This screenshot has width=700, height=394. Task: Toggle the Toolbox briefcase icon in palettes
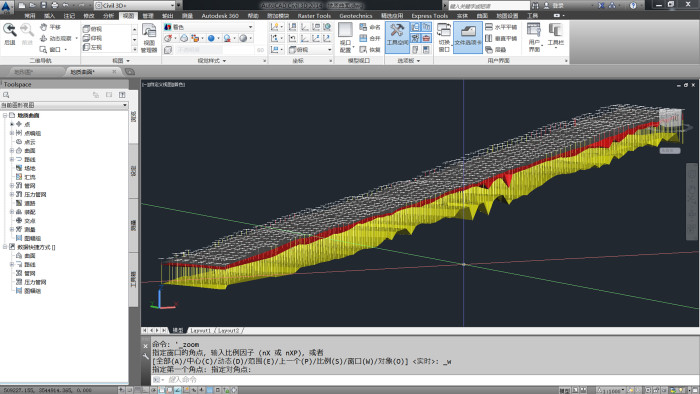426,38
